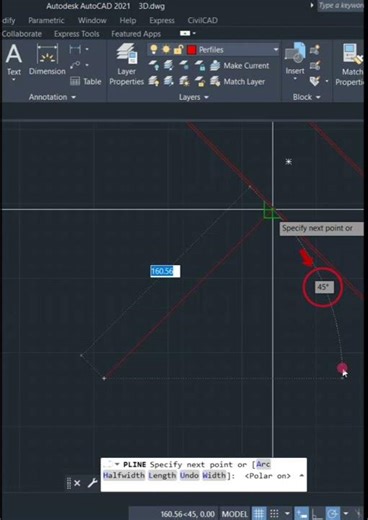
Task: Toggle dynamic input in status bar
Action: tap(302, 514)
